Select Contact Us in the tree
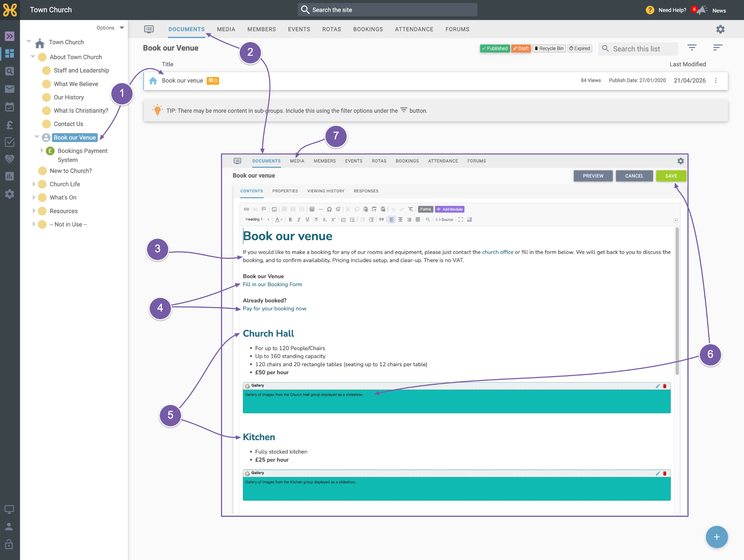744x560 pixels. (68, 124)
